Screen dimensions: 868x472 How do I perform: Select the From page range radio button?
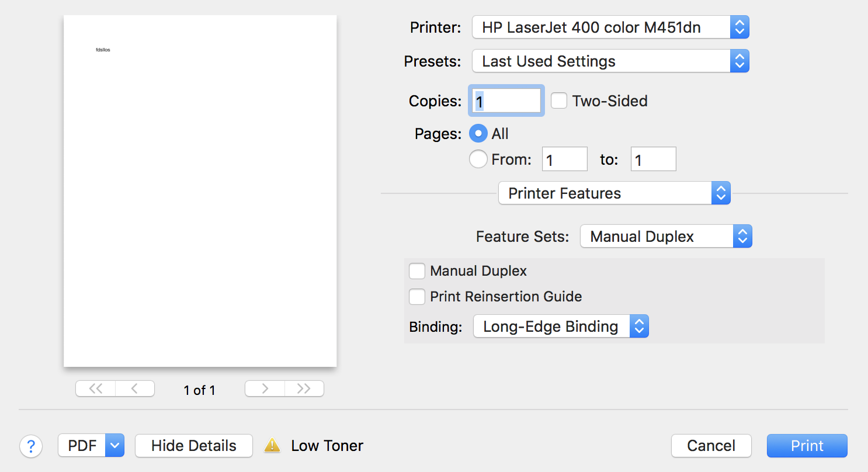pyautogui.click(x=478, y=159)
